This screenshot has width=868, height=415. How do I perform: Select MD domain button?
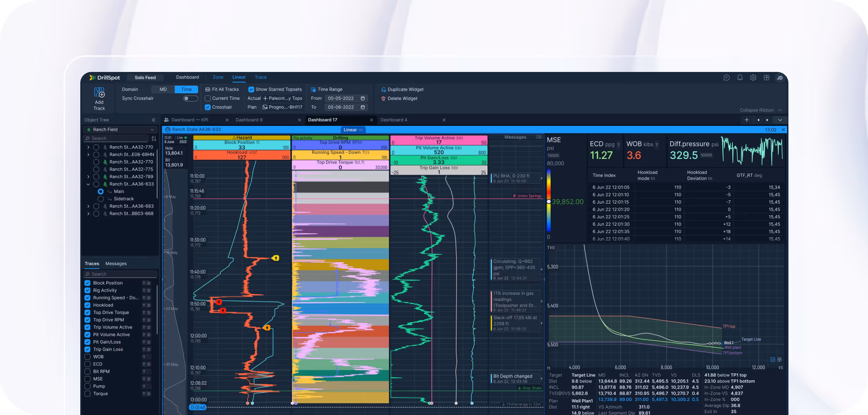(x=163, y=90)
